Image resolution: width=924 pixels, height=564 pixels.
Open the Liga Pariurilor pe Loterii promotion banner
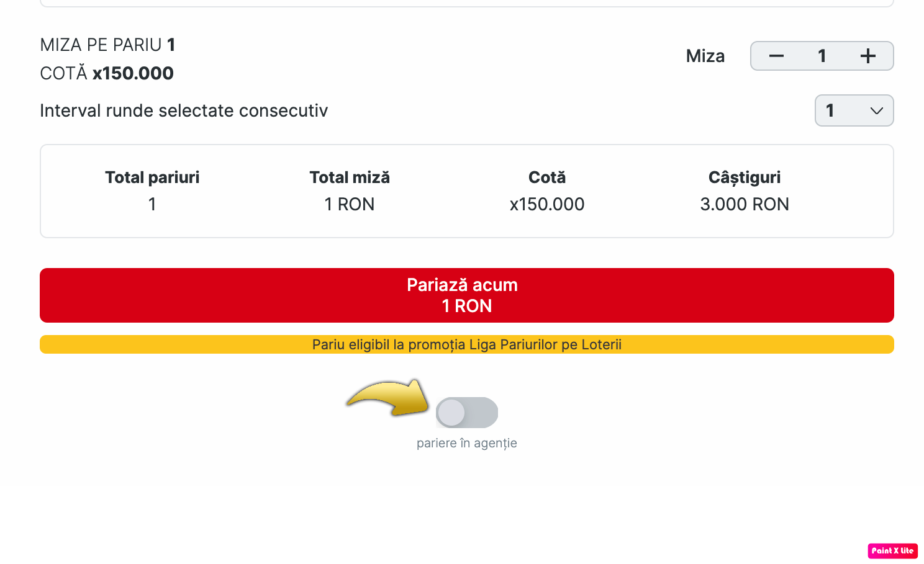pos(467,344)
